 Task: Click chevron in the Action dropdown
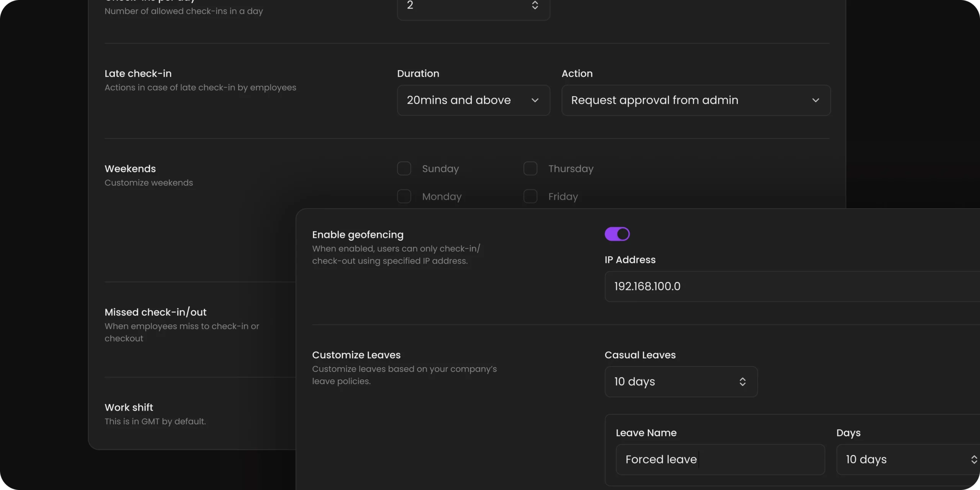(815, 100)
